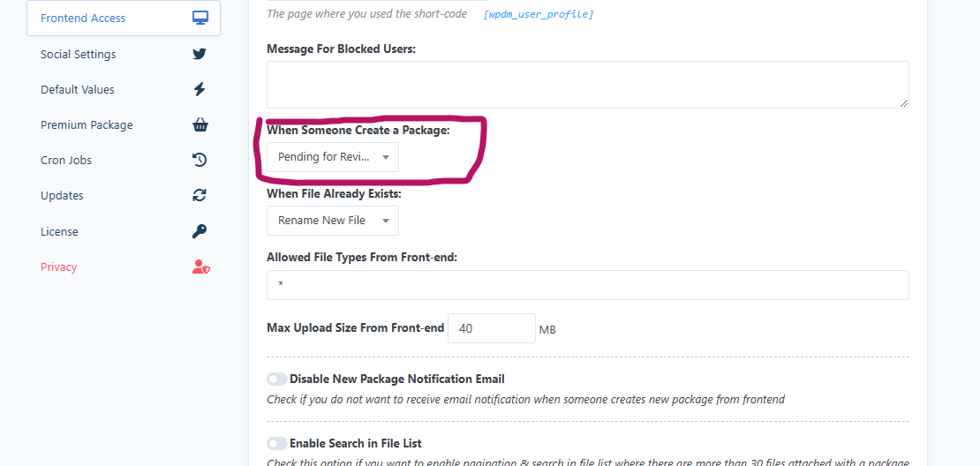980x466 pixels.
Task: Click the history clock Cron Jobs icon
Action: 200,160
